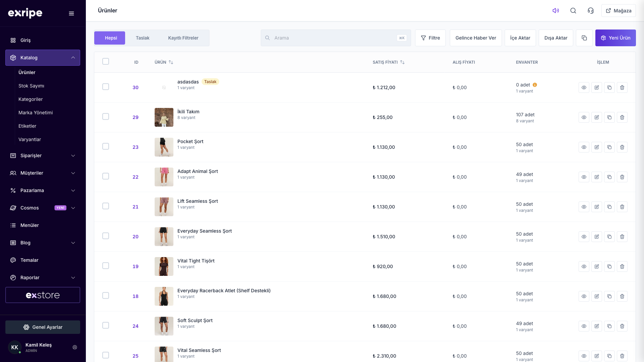
Task: Expand the Cosmos menu
Action: [43, 208]
